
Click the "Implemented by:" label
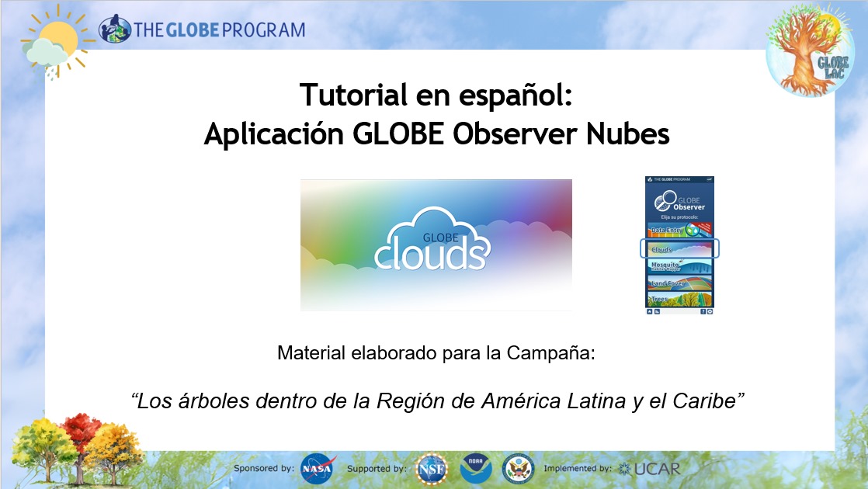pyautogui.click(x=578, y=469)
